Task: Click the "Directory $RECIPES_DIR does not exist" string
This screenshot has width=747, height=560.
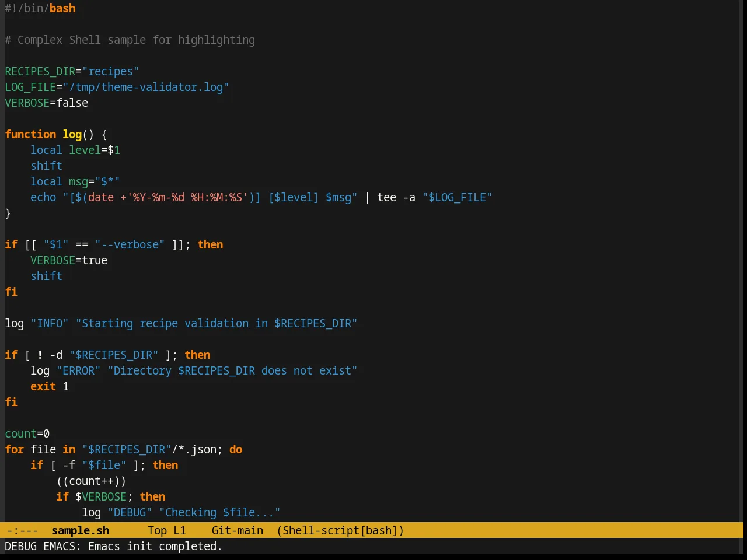Action: click(232, 370)
